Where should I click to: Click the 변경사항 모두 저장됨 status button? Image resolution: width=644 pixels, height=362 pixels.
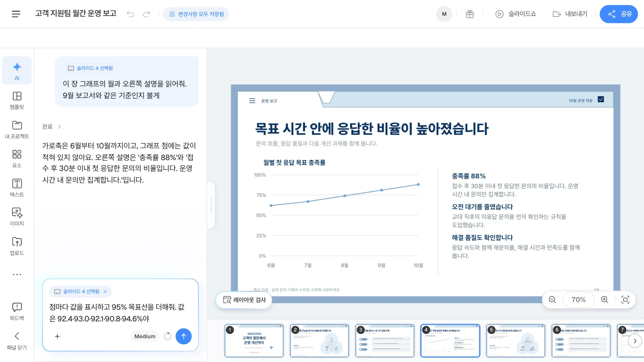[196, 14]
